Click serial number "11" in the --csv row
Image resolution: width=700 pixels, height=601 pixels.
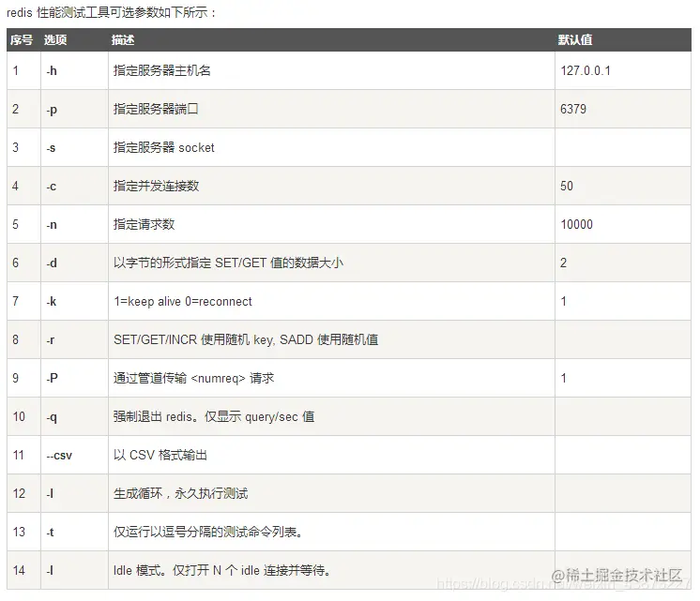point(19,455)
